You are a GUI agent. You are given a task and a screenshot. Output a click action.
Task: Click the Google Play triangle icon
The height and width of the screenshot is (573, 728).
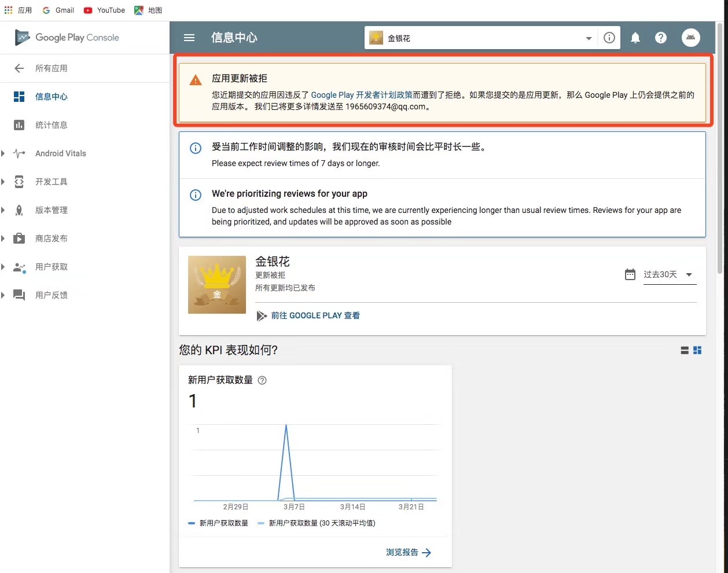point(262,315)
